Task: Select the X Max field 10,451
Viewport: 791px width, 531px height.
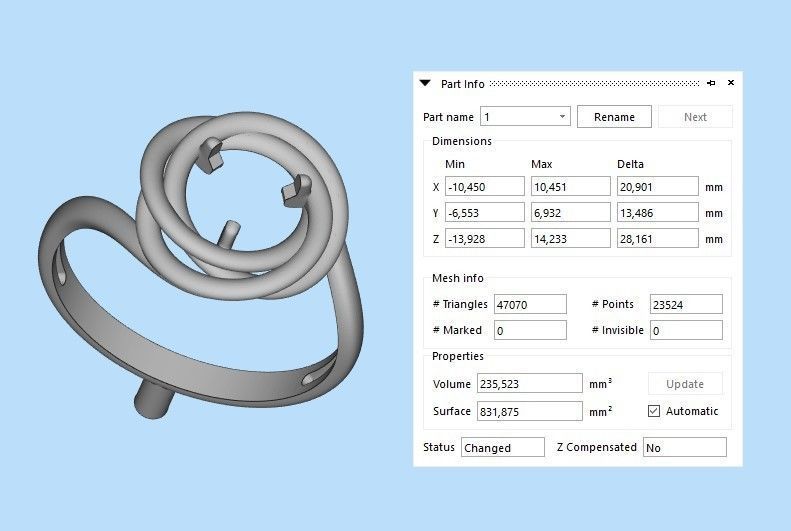Action: (571, 187)
